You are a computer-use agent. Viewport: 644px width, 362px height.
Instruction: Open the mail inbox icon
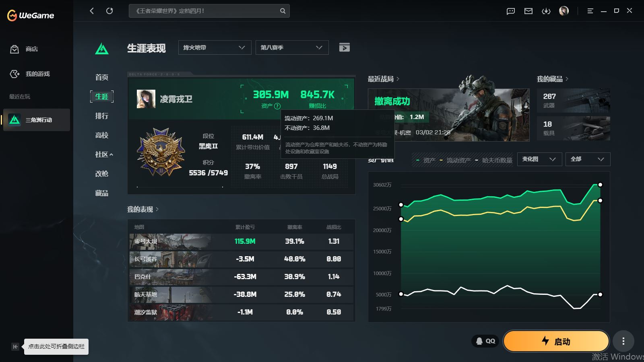tap(528, 11)
